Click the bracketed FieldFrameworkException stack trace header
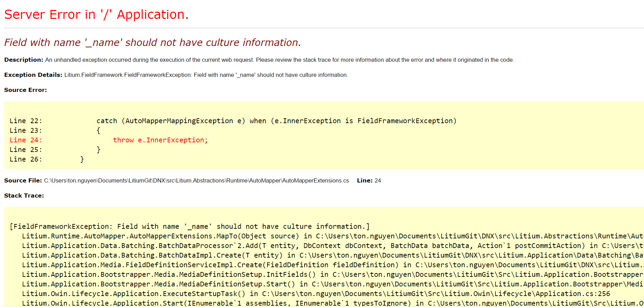 coord(190,226)
